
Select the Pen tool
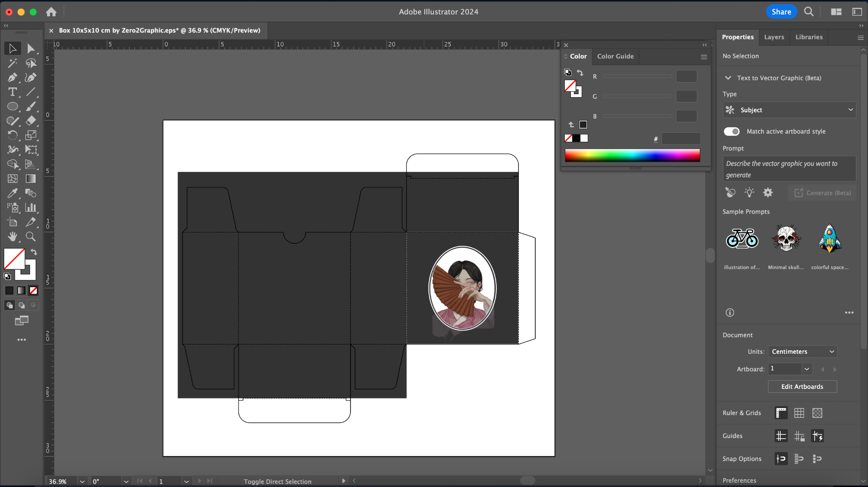[12, 77]
